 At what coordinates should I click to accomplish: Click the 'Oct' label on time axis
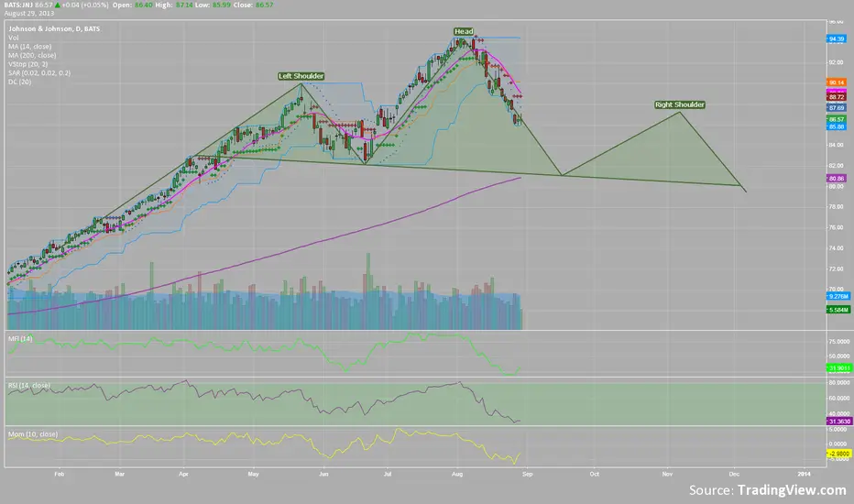pyautogui.click(x=594, y=474)
